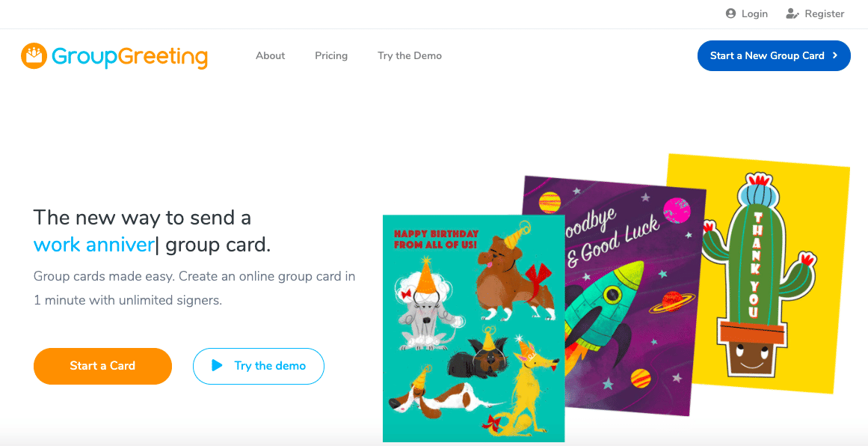868x446 pixels.
Task: Click the animated blue 'work anniver' text
Action: point(93,245)
